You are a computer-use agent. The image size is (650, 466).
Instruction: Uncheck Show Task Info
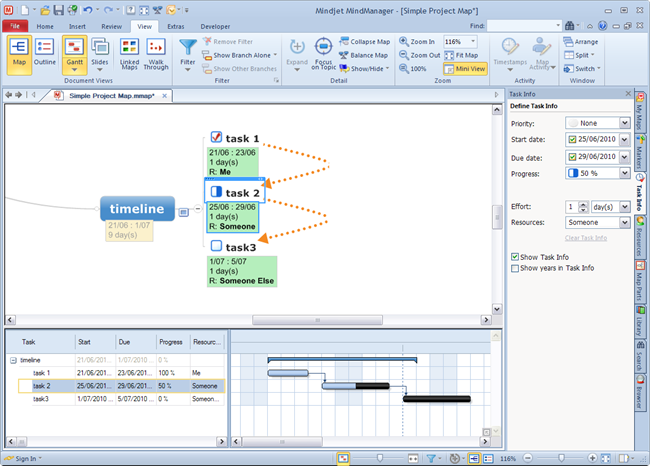coord(515,257)
